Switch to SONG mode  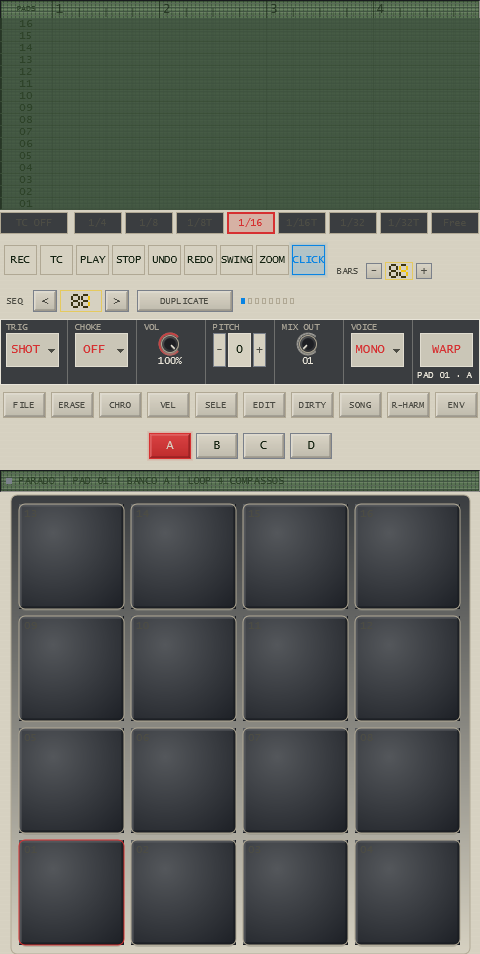coord(360,405)
